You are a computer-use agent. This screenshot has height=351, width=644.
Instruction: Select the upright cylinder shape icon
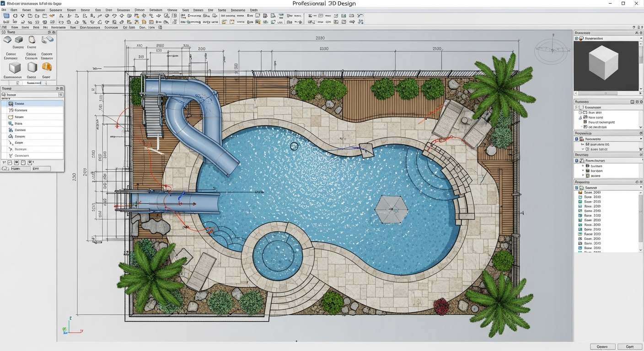(x=32, y=40)
